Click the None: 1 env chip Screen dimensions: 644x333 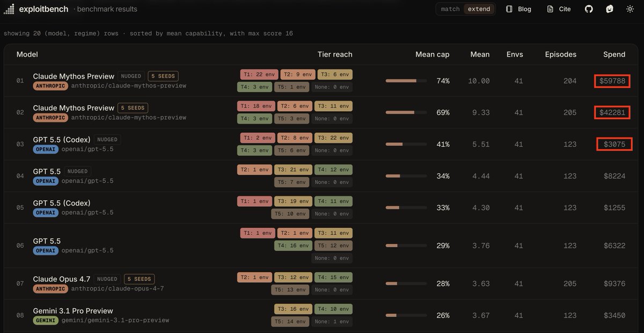click(x=332, y=322)
